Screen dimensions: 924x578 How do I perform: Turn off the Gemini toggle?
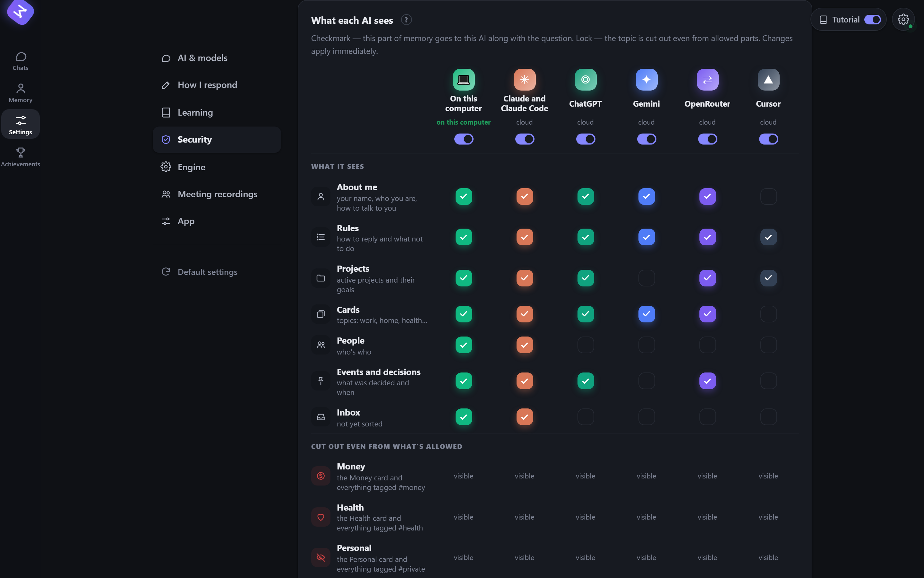tap(646, 139)
